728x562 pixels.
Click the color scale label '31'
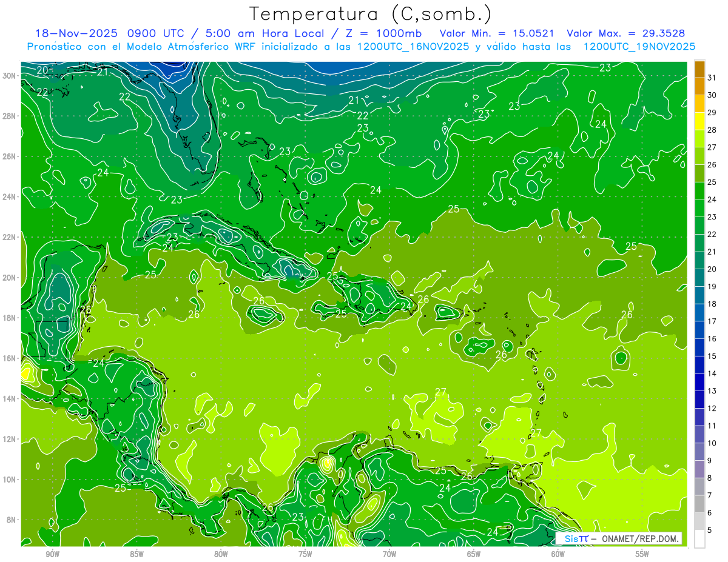coord(712,78)
